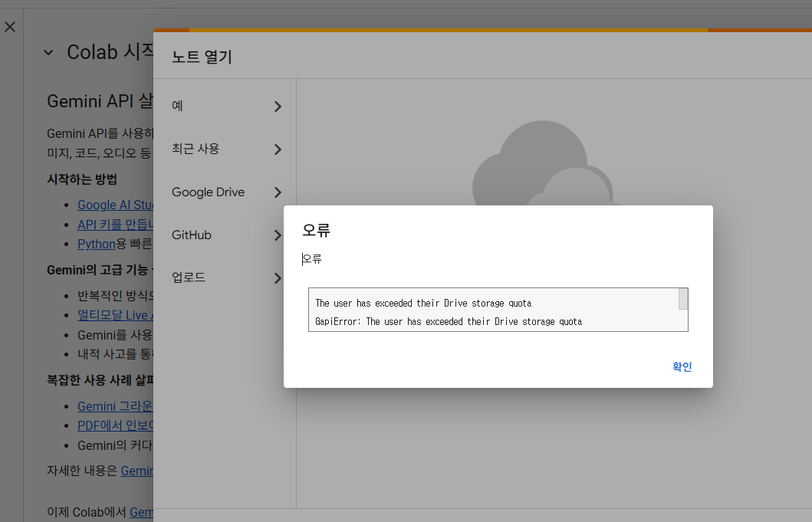Click first line 'The user has exceeded' text

point(423,303)
